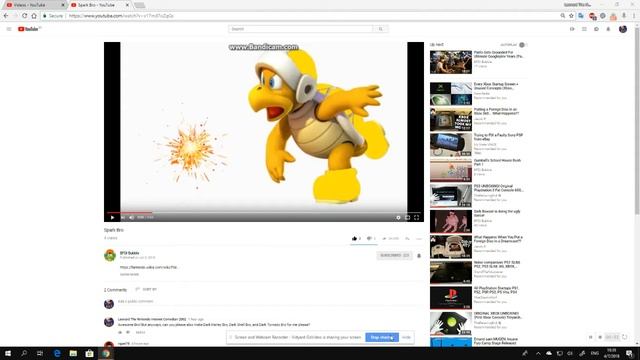Image resolution: width=640 pixels, height=360 pixels.
Task: Like the first comment by Leonard
Action: point(120,332)
